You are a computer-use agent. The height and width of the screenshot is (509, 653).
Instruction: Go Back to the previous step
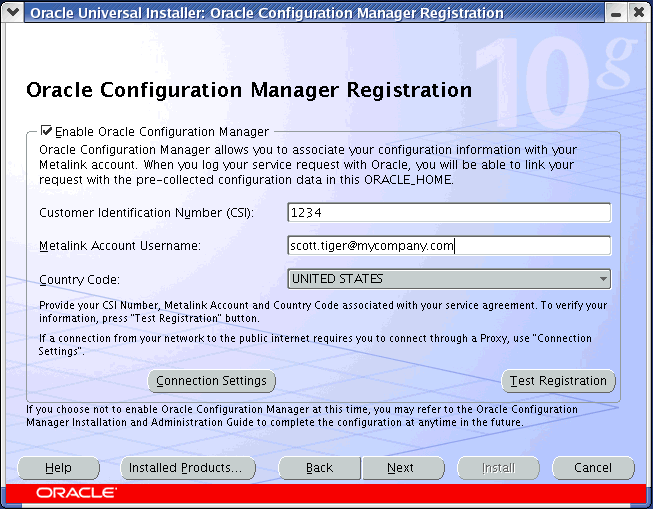(319, 468)
